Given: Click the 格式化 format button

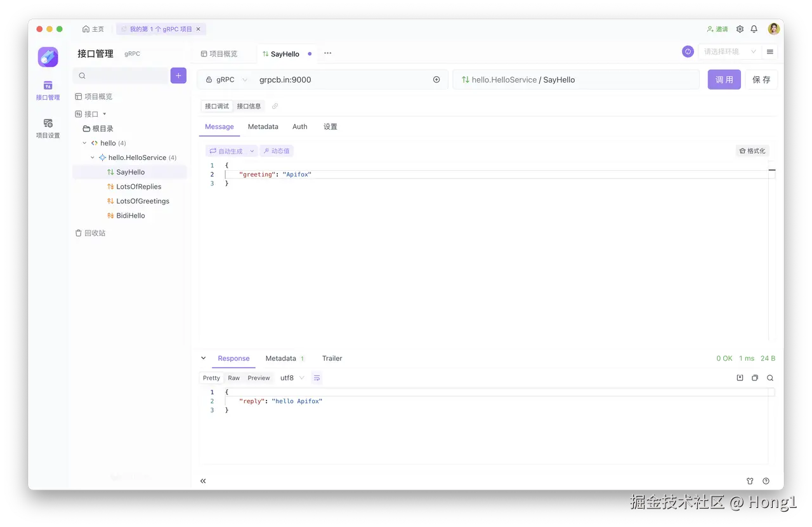Looking at the screenshot, I should tap(752, 151).
